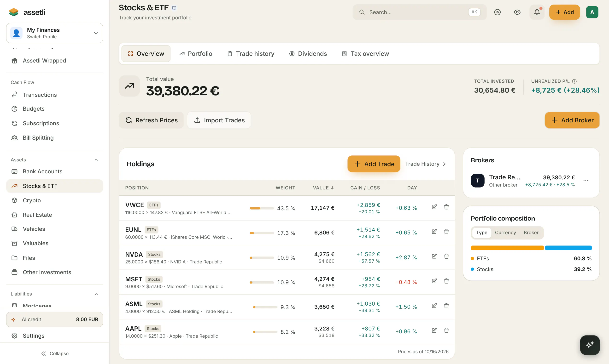Collapse the Liabilities sidebar section
The image size is (609, 364).
tap(96, 294)
